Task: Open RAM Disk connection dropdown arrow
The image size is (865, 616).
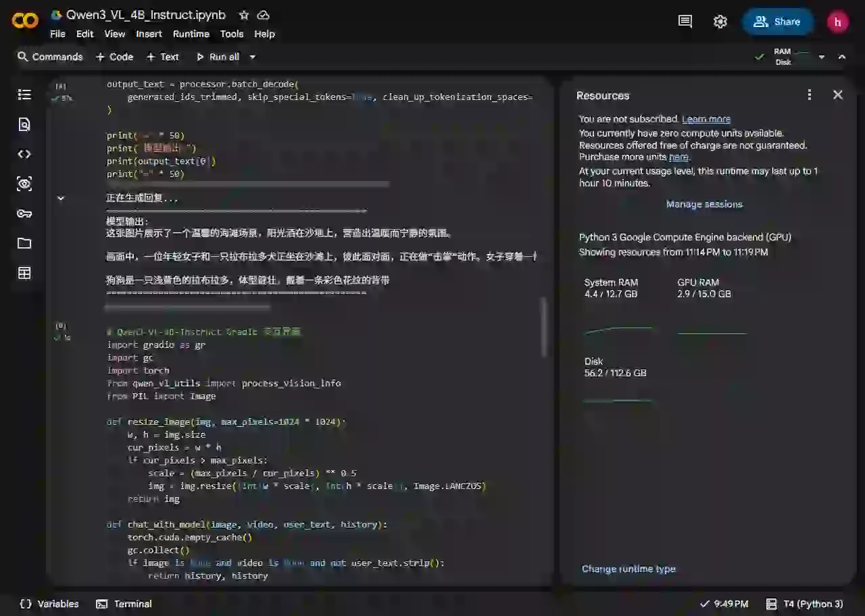Action: [822, 57]
